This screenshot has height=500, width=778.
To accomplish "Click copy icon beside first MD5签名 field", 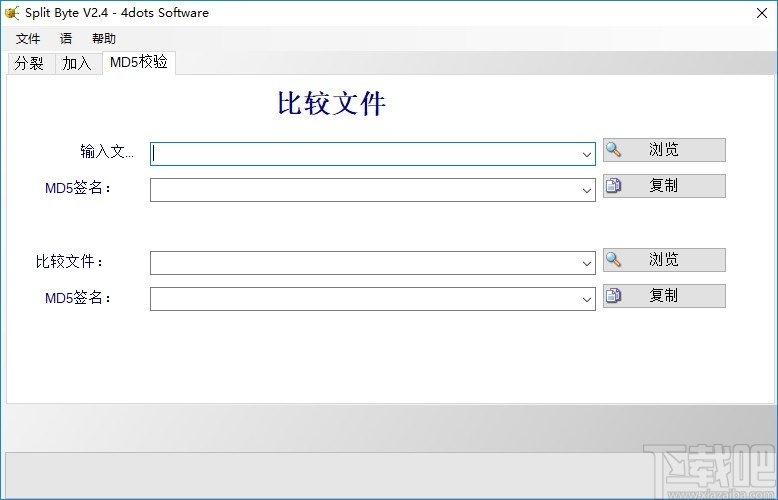I will [614, 186].
